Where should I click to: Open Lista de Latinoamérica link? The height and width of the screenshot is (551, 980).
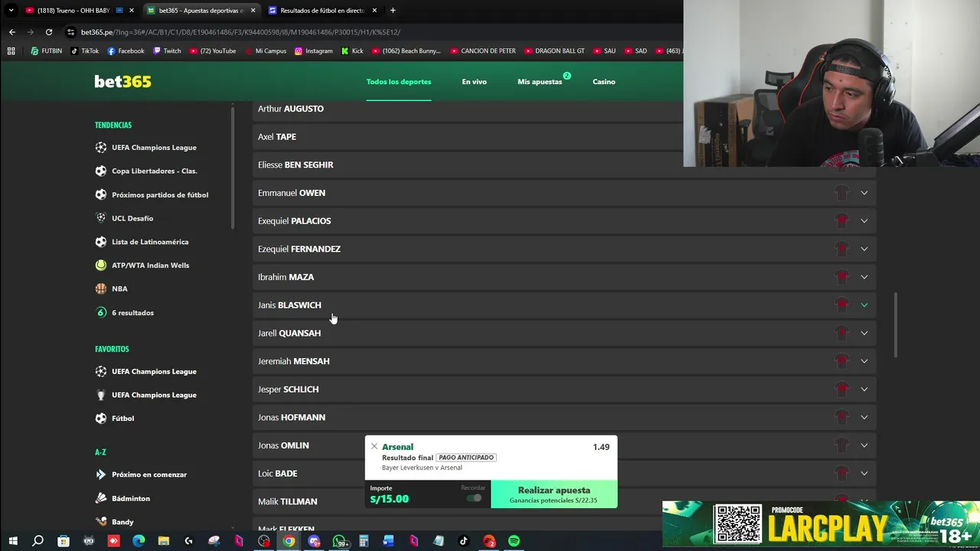150,242
